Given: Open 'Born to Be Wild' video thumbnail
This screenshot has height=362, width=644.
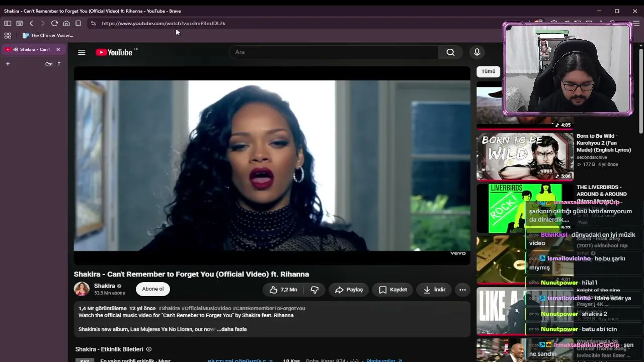Looking at the screenshot, I should coord(525,156).
